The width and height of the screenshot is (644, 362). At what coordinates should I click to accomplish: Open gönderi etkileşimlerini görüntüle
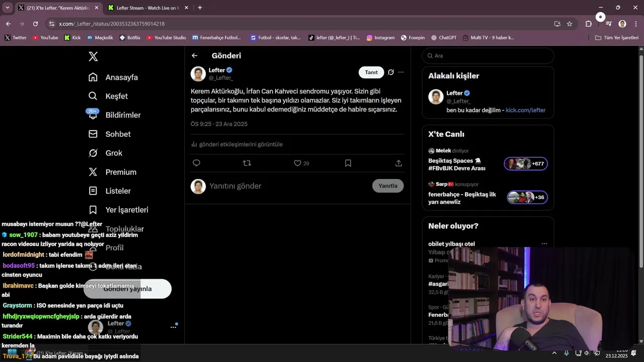(237, 144)
